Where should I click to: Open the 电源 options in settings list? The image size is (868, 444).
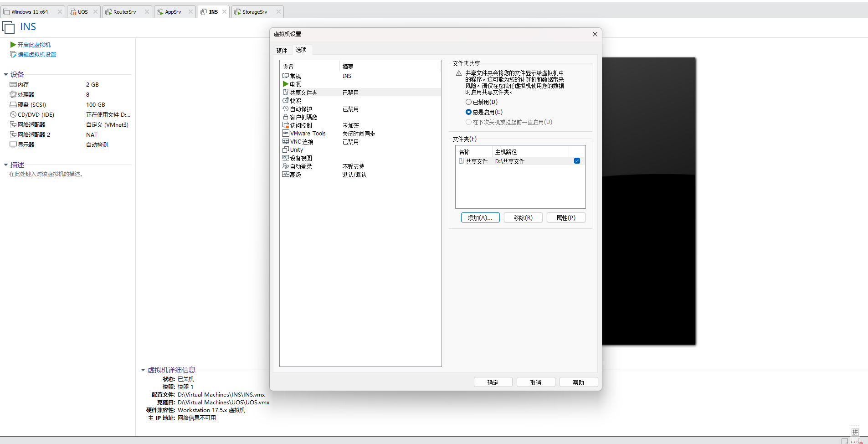294,84
